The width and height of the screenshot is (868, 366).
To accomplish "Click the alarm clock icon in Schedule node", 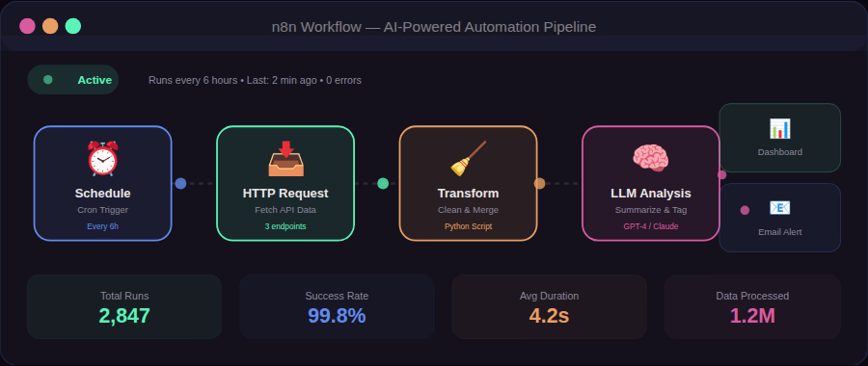I will click(102, 159).
